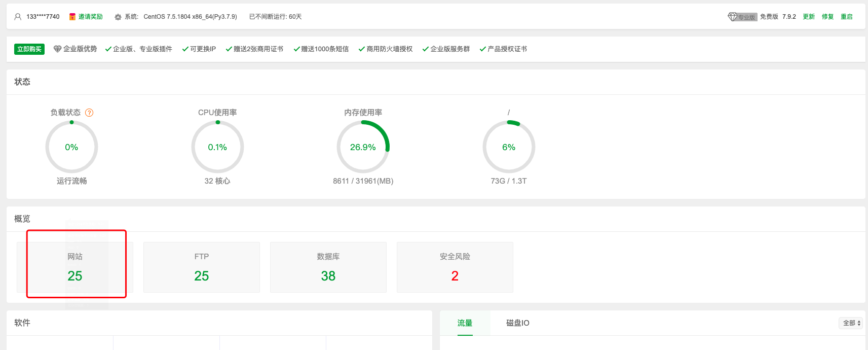
Task: Open the FTP overview card
Action: pyautogui.click(x=202, y=267)
